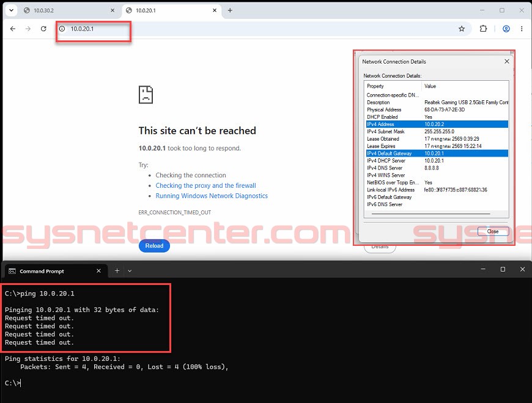
Task: Select the Command Prompt tab
Action: (55, 271)
